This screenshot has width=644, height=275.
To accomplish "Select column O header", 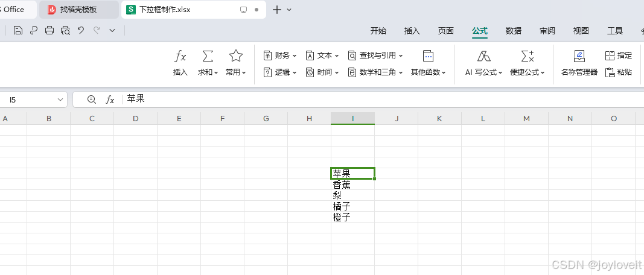I will point(614,119).
